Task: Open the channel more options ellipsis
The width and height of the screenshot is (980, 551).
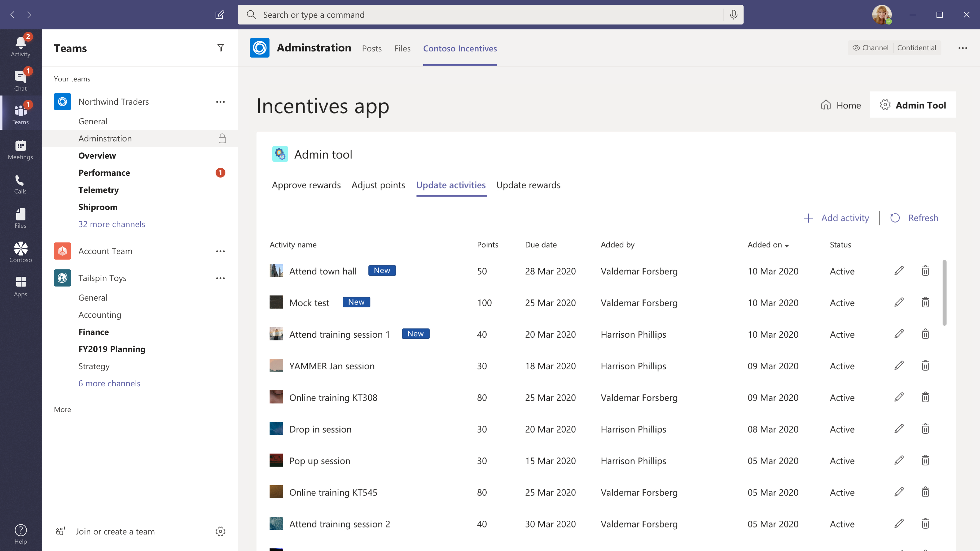Action: click(x=963, y=48)
